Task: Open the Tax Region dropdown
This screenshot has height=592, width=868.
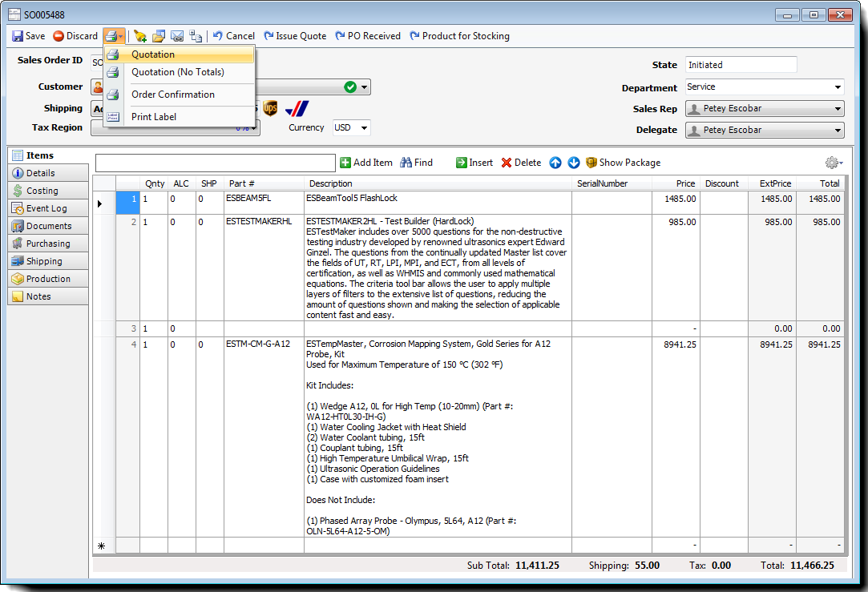Action: click(253, 128)
